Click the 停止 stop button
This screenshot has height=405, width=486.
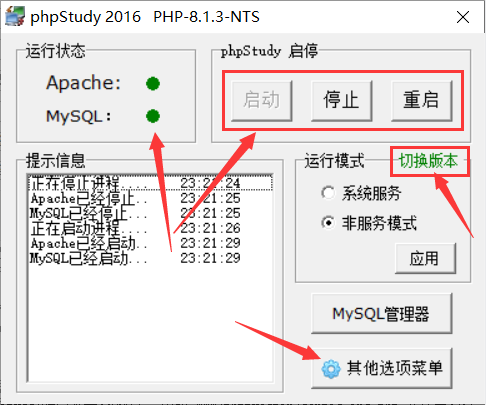coord(341,100)
